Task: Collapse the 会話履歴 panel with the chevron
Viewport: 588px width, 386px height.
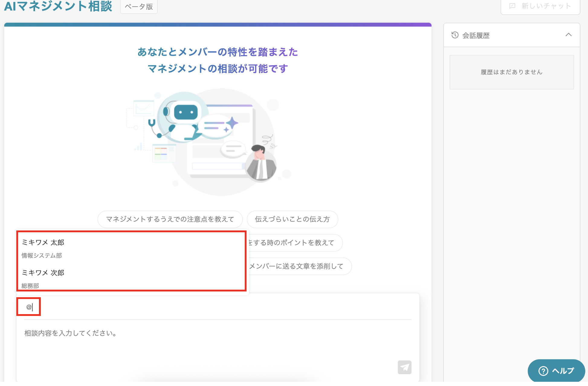Action: [x=568, y=35]
